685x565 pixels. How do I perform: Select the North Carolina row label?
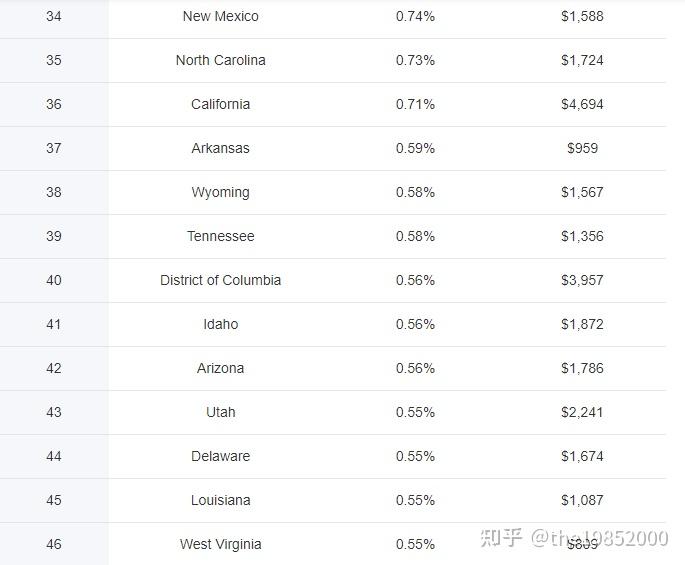tap(220, 60)
